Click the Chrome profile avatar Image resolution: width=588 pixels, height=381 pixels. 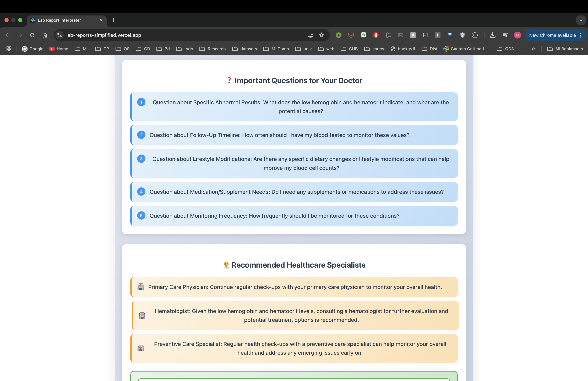click(x=517, y=35)
